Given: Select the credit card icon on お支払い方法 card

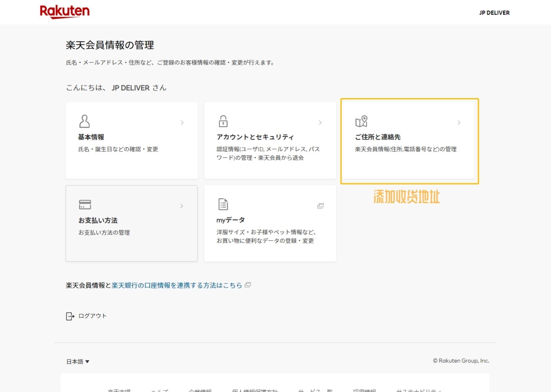Looking at the screenshot, I should click(x=84, y=204).
